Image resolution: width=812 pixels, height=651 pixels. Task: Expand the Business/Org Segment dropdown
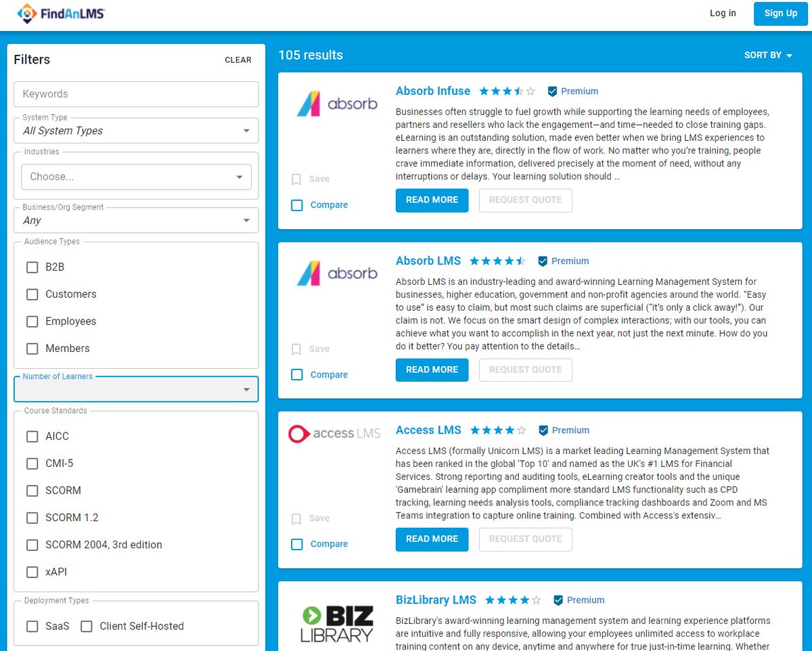pyautogui.click(x=136, y=220)
